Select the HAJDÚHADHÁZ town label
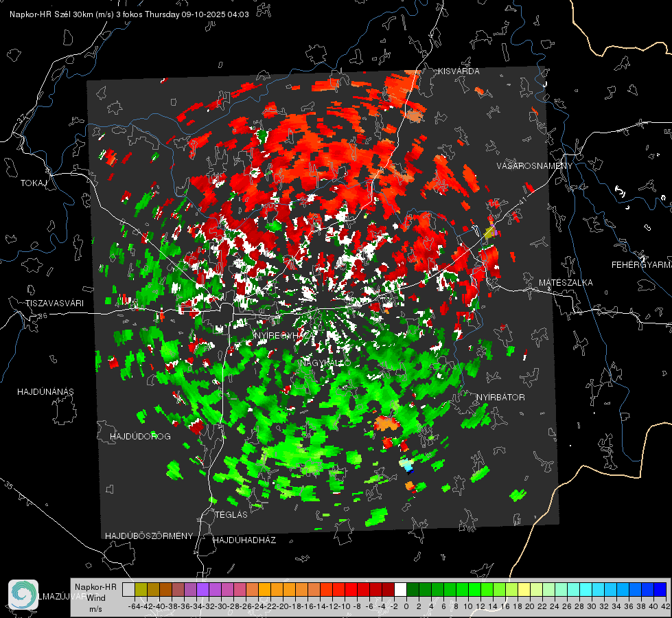The image size is (672, 618). pos(244,540)
